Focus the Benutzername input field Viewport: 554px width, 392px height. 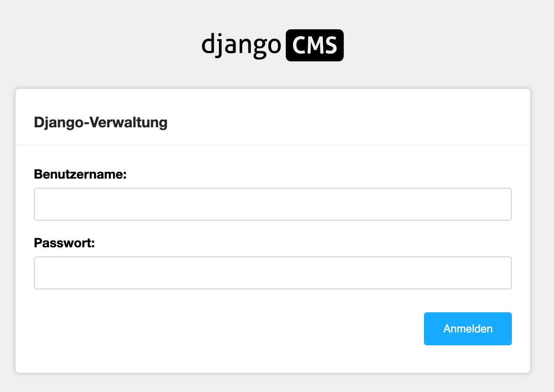[x=273, y=204]
